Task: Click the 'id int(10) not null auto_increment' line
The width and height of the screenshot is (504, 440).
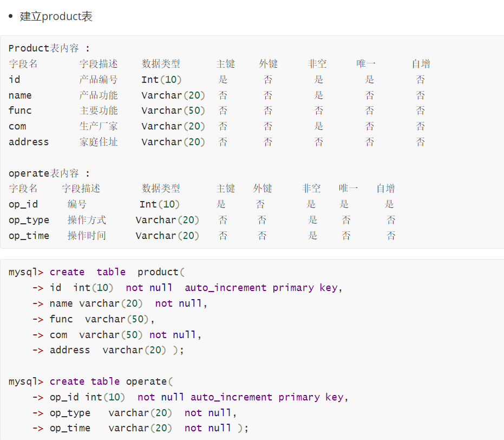Action: (187, 288)
